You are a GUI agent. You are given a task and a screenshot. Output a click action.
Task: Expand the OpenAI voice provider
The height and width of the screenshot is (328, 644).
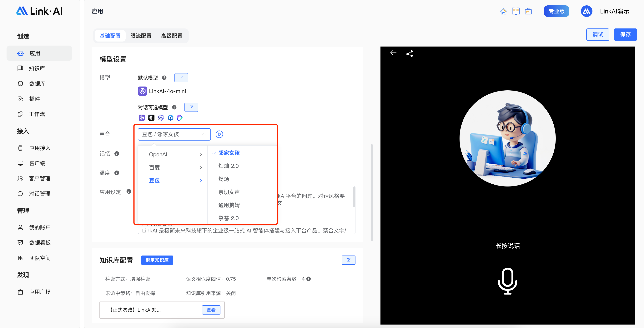tap(173, 154)
